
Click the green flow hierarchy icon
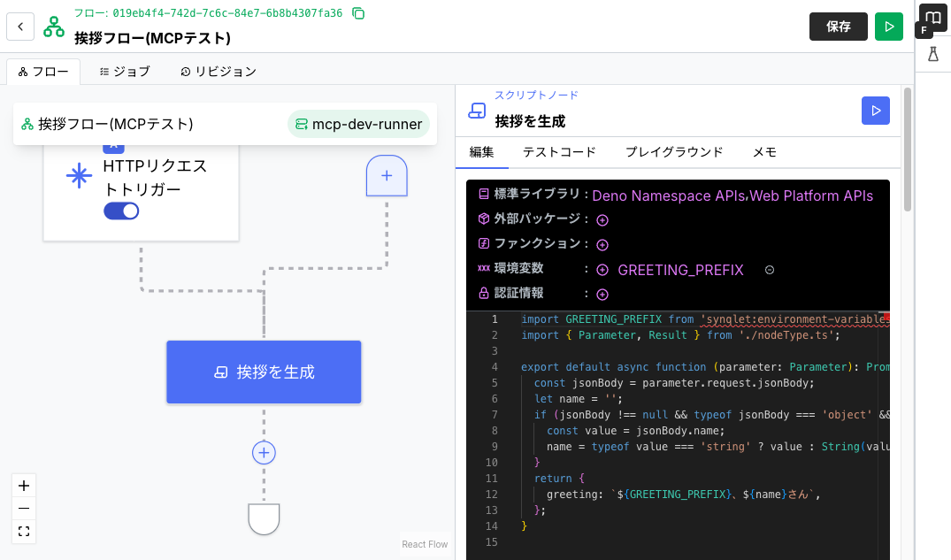point(54,27)
